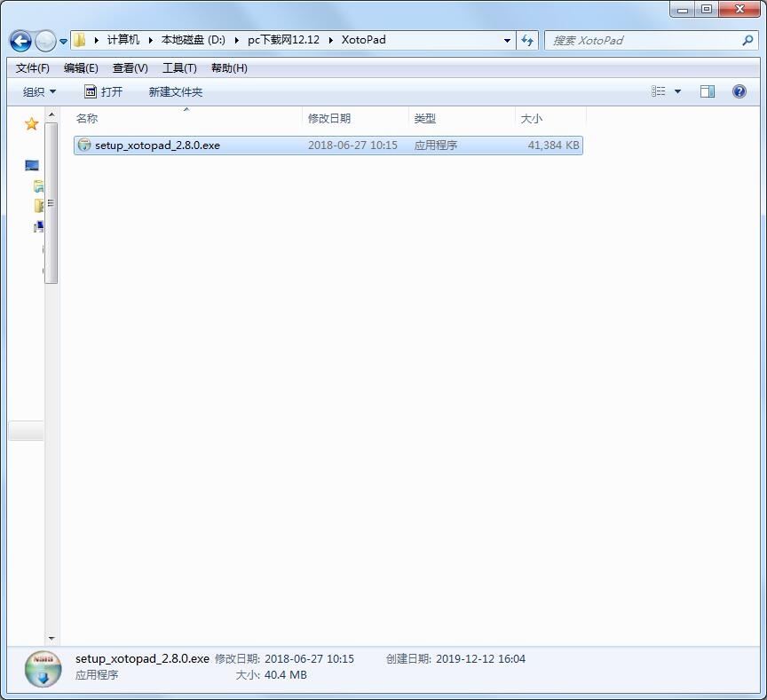Select the 本地磁盘 (D:) breadcrumb
767x700 pixels.
[x=194, y=40]
